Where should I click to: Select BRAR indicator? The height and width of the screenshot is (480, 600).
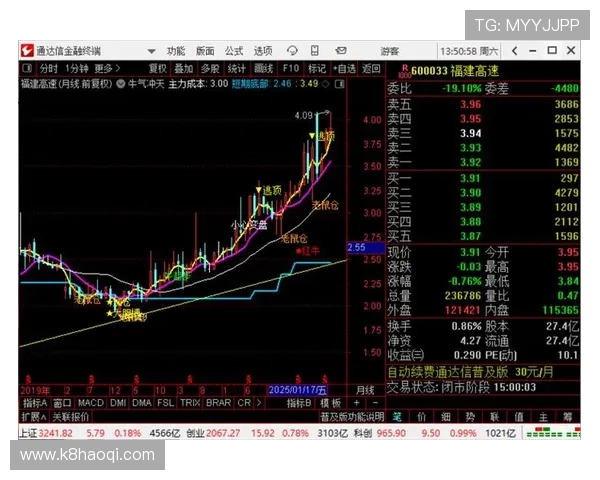coord(218,403)
